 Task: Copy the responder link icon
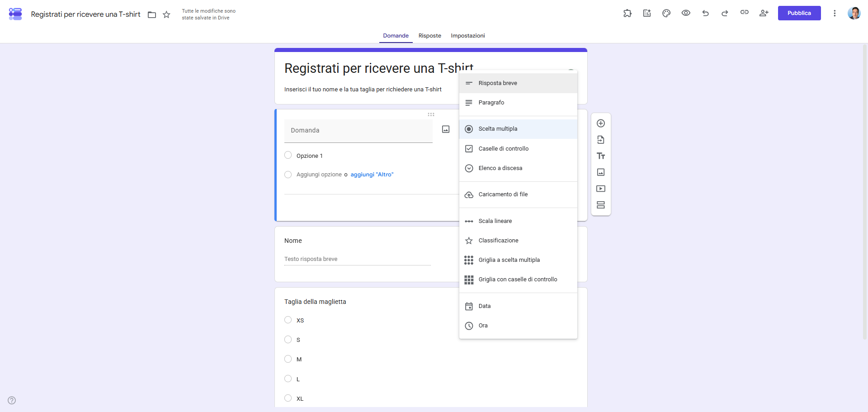point(744,13)
